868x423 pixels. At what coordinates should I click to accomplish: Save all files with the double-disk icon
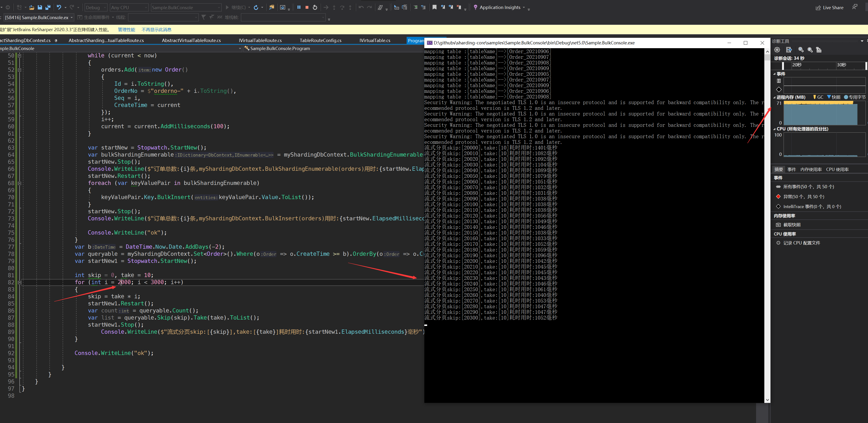pyautogui.click(x=47, y=7)
